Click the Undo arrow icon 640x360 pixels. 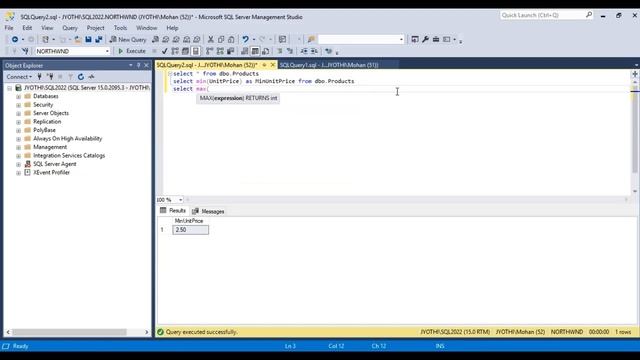tap(245, 40)
